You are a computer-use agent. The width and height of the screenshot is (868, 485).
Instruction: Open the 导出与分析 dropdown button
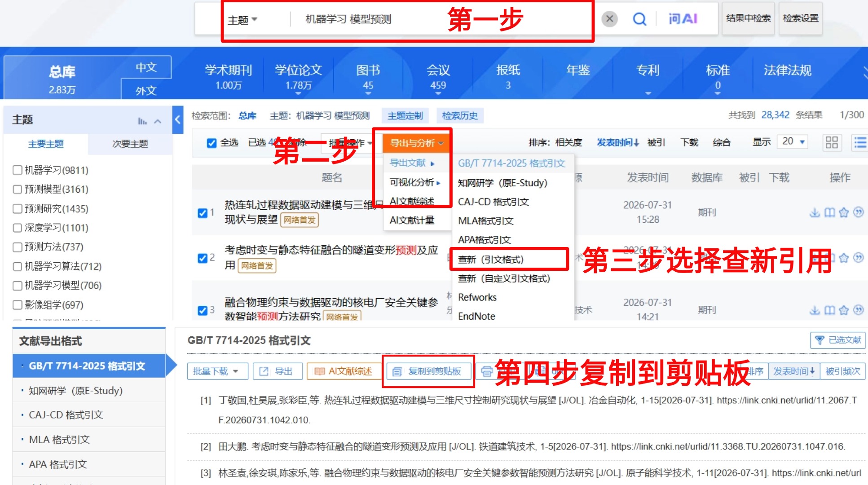tap(416, 143)
